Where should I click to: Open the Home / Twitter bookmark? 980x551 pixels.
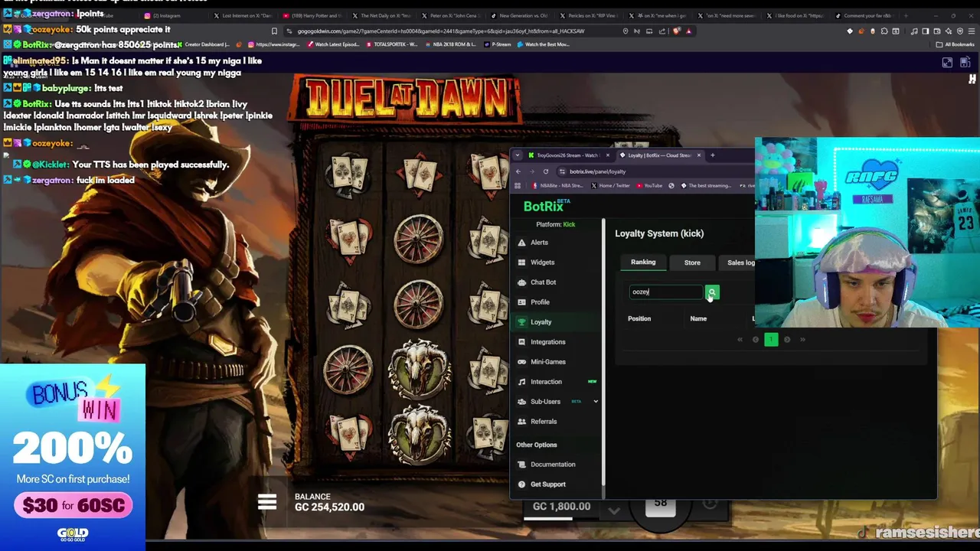click(609, 185)
